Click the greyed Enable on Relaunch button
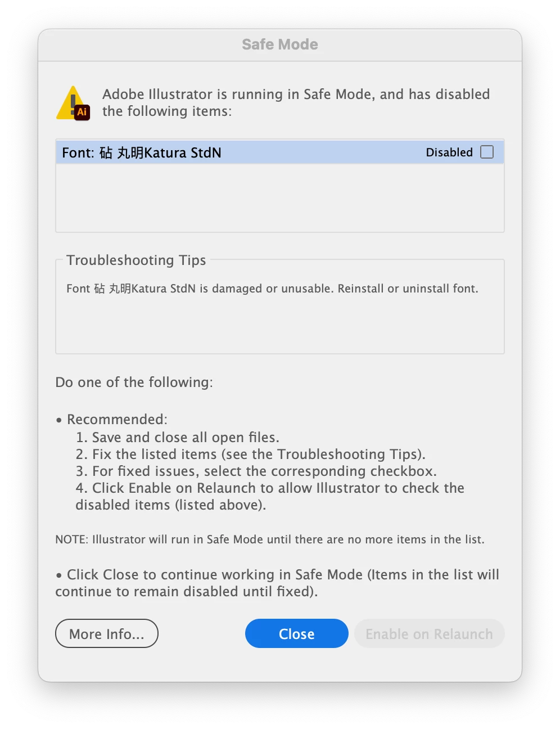The height and width of the screenshot is (729, 560). click(x=429, y=633)
